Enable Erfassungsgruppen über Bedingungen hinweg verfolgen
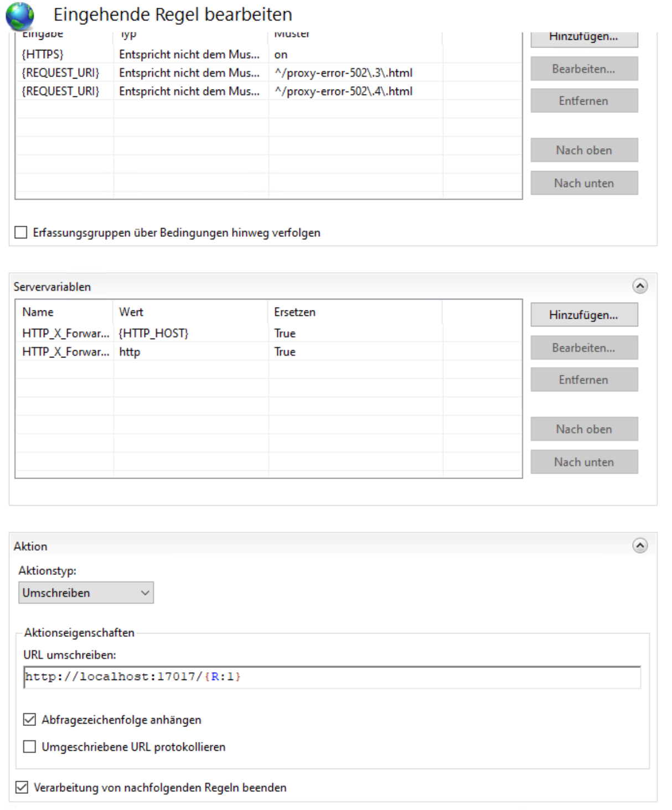The width and height of the screenshot is (672, 810). [21, 232]
